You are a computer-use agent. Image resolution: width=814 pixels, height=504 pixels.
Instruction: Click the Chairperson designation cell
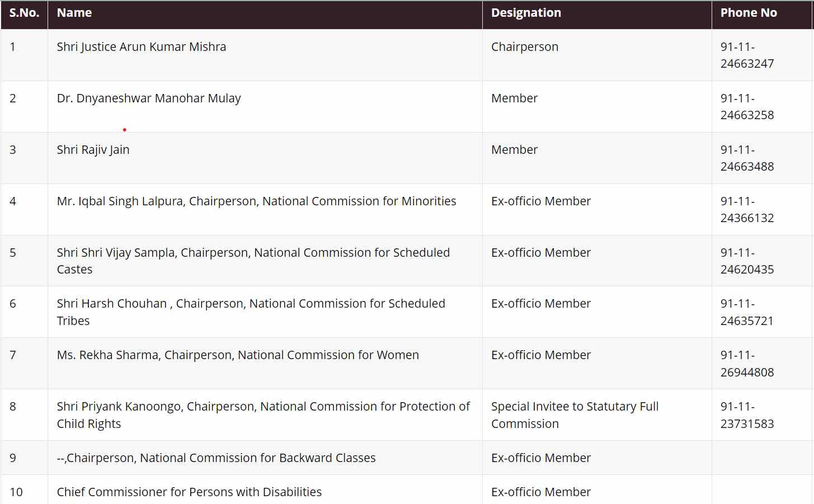pos(525,47)
